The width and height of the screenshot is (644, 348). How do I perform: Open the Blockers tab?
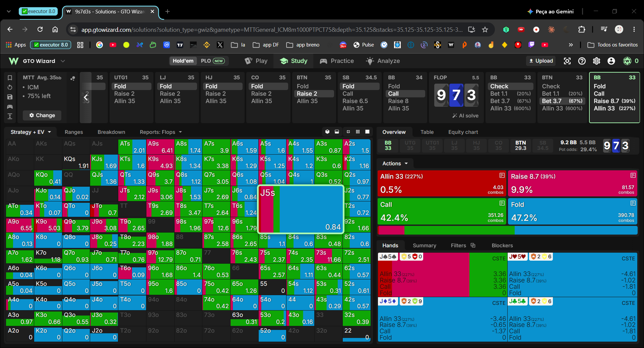click(502, 246)
